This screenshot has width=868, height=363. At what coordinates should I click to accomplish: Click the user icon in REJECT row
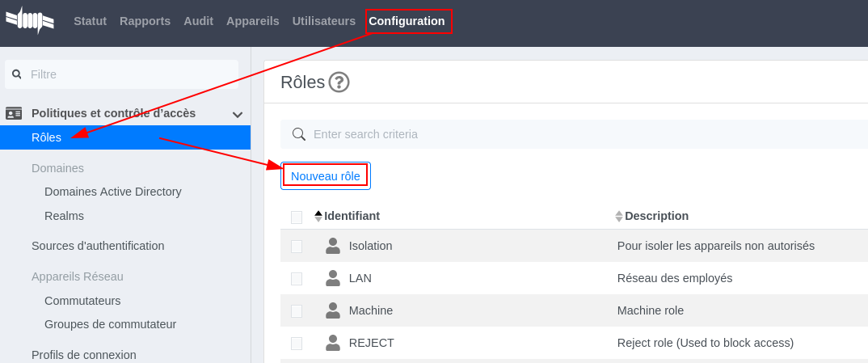point(333,343)
